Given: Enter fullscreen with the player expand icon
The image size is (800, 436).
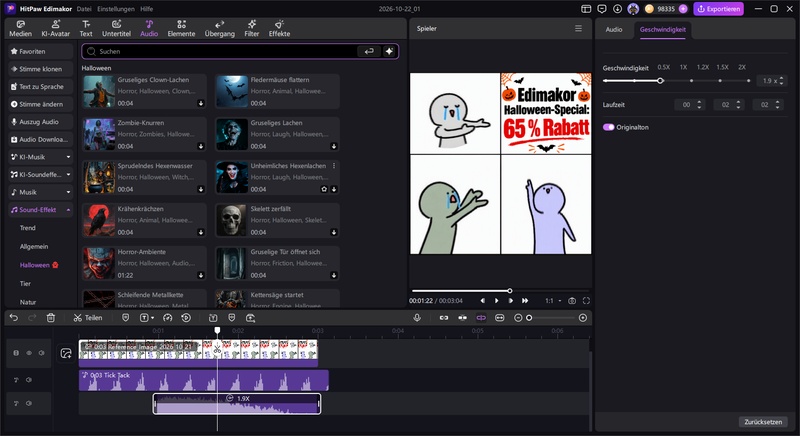Looking at the screenshot, I should pyautogui.click(x=586, y=301).
